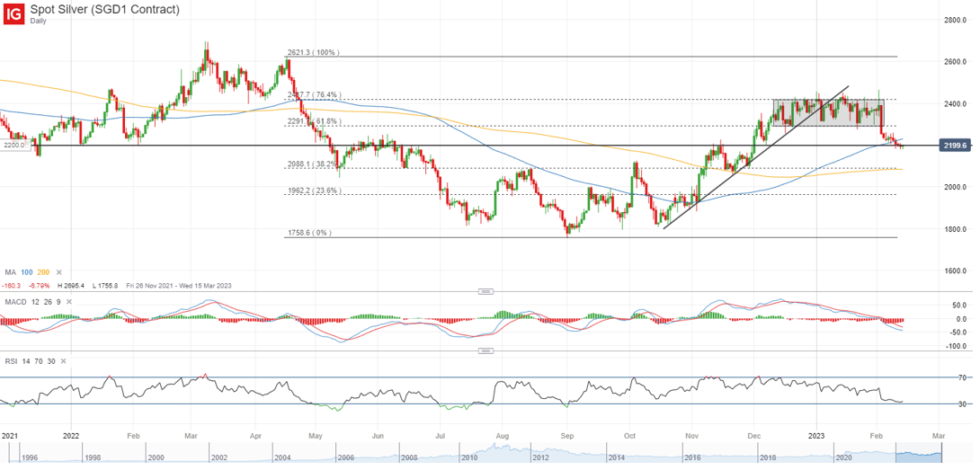This screenshot has height=470, width=980.
Task: Click the IG logo
Action: click(13, 13)
